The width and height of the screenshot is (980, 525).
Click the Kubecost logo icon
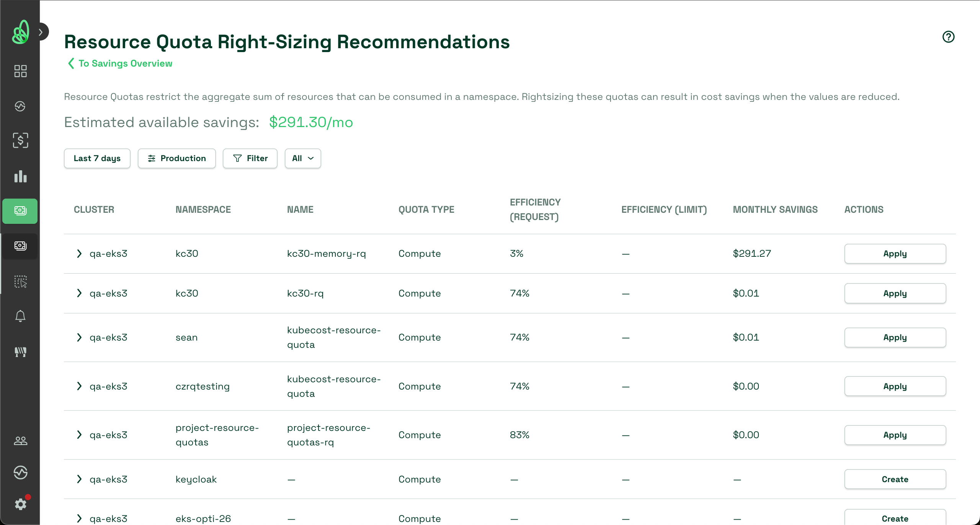pos(20,32)
